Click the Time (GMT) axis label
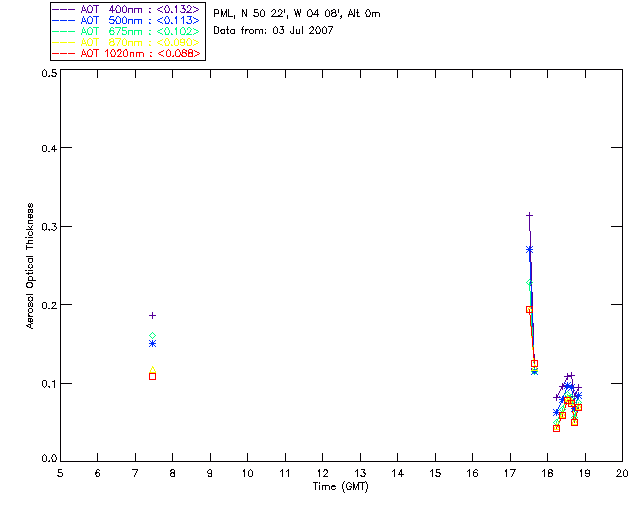This screenshot has width=640, height=512. point(341,487)
